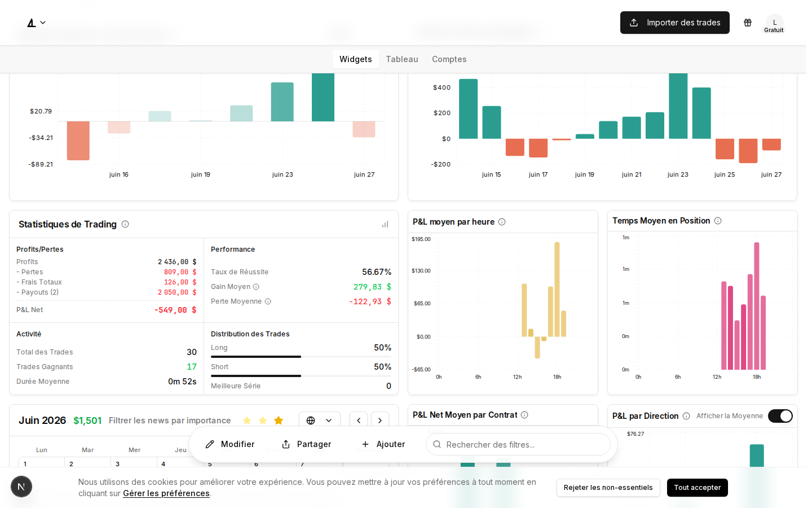Open the L Gratuit profile avatar
The width and height of the screenshot is (812, 508).
tap(774, 23)
